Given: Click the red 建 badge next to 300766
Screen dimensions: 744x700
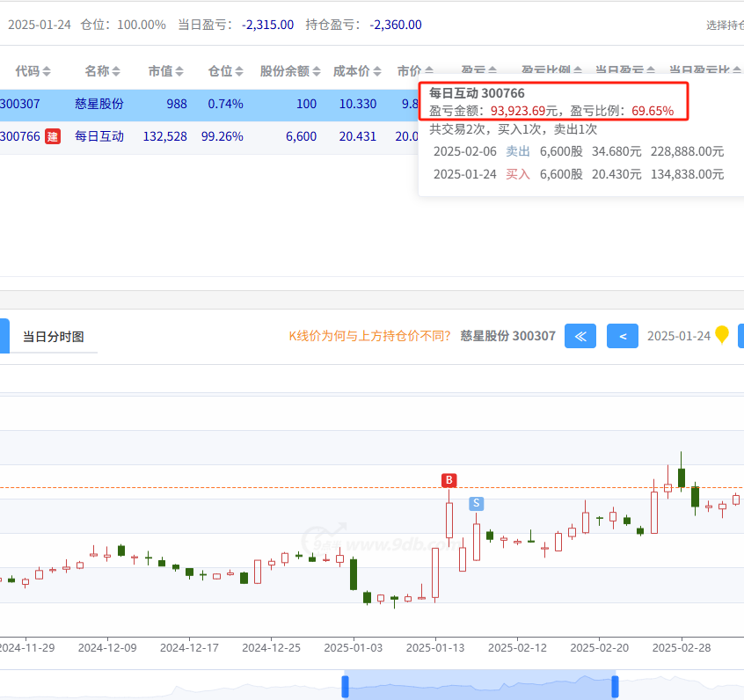Looking at the screenshot, I should 53,136.
